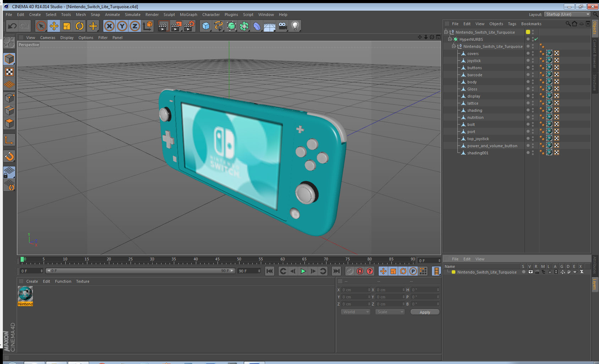Open the Character menu
Viewport: 599px width, 364px height.
click(x=211, y=15)
